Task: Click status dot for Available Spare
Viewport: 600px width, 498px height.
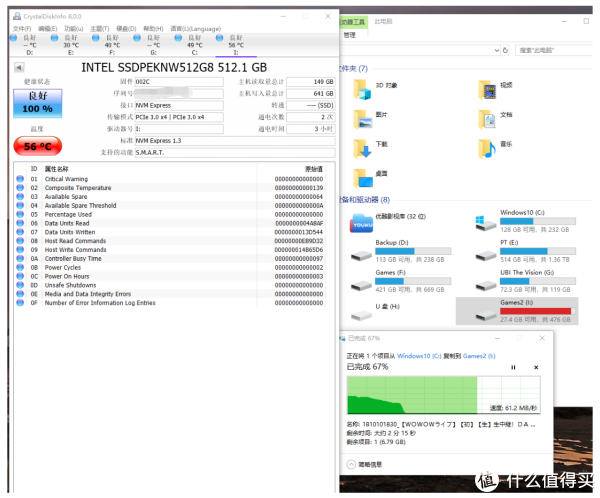Action: 20,197
